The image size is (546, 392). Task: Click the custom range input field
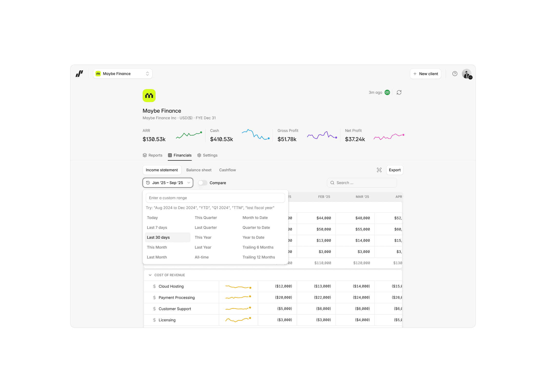tap(215, 198)
